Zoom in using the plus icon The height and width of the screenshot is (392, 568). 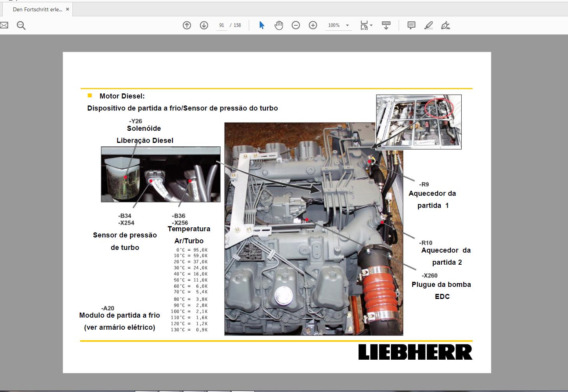313,25
